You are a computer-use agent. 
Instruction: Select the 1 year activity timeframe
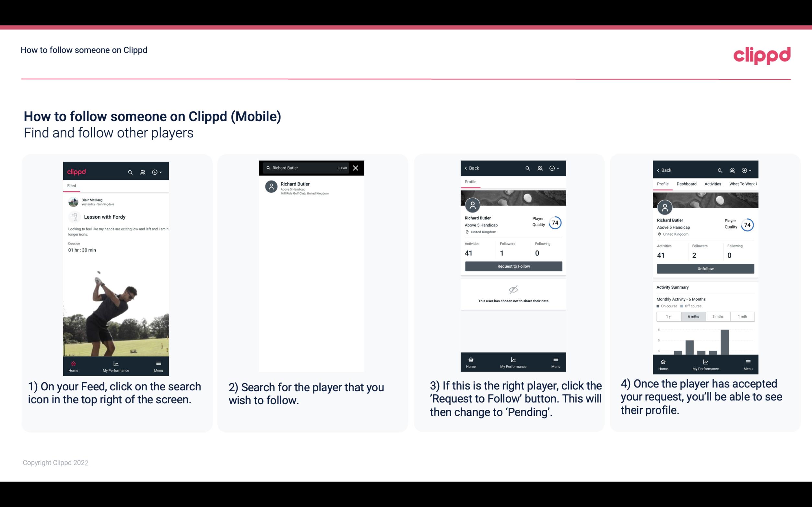point(669,316)
